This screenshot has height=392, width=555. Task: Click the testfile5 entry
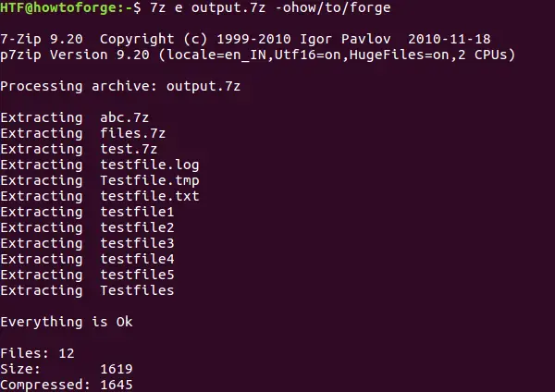tap(137, 275)
